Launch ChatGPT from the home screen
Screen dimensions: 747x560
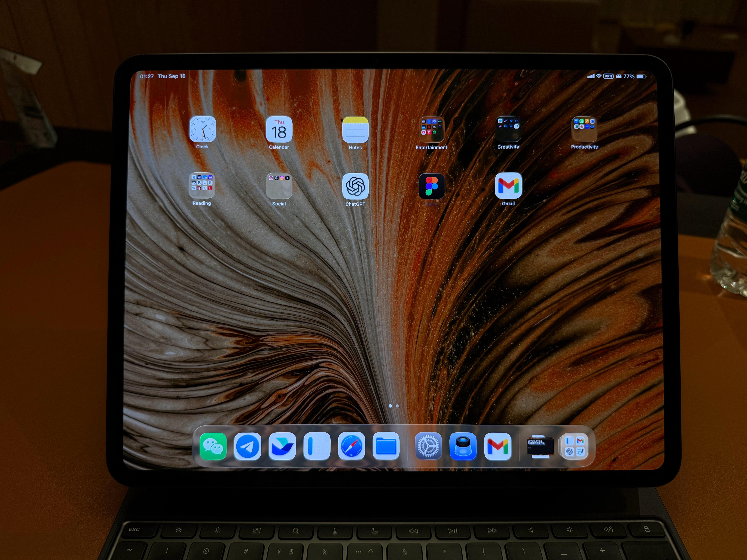[x=355, y=186]
